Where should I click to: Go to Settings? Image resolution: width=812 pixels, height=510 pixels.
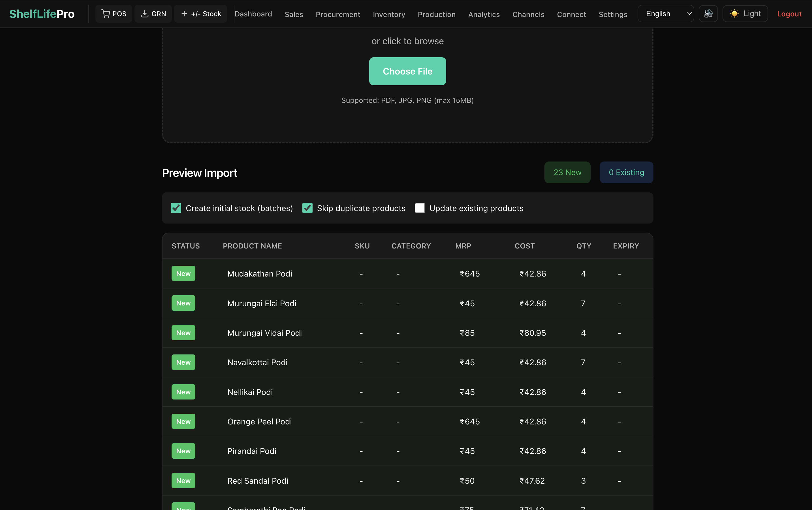point(612,14)
